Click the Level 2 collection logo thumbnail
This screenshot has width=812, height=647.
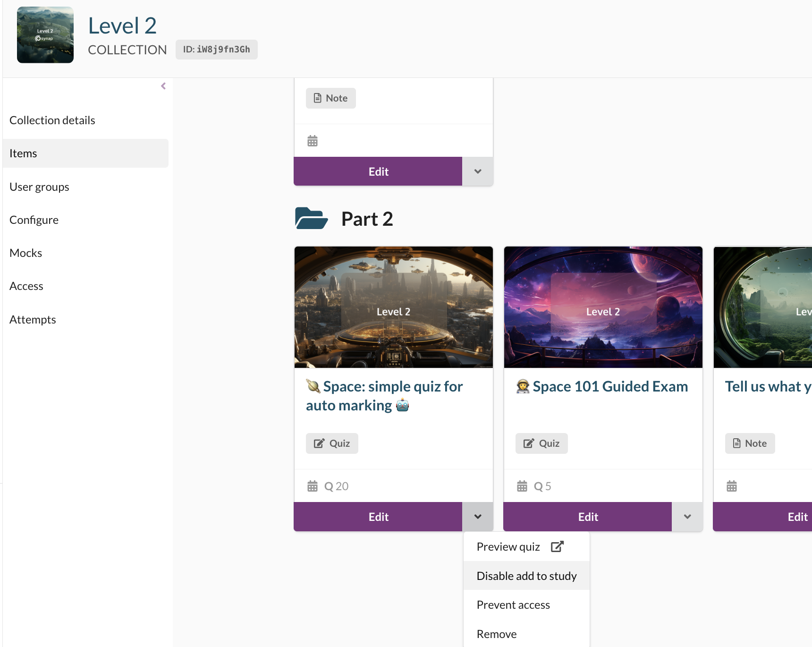click(x=45, y=35)
